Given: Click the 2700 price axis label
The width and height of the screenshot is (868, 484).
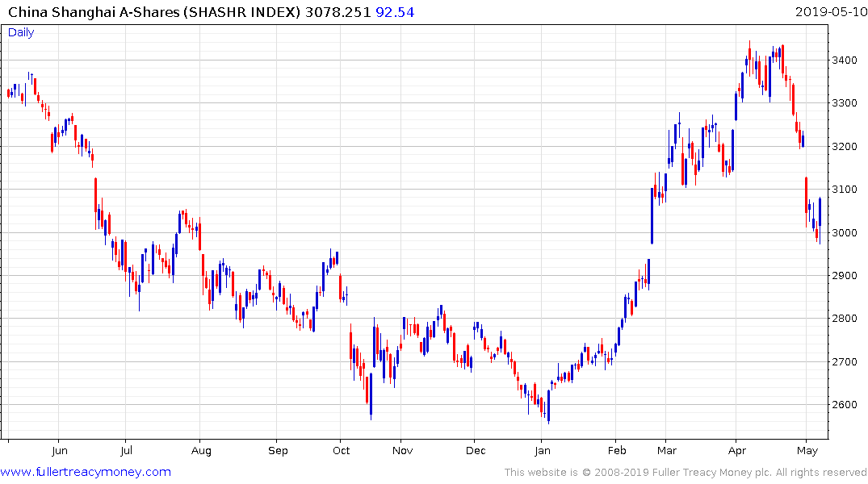Looking at the screenshot, I should point(845,361).
